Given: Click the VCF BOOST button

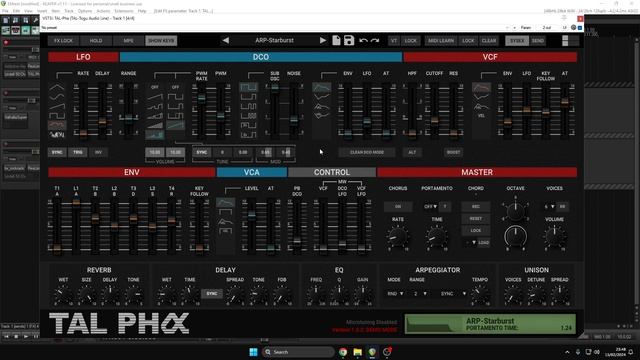Looking at the screenshot, I should (x=453, y=152).
